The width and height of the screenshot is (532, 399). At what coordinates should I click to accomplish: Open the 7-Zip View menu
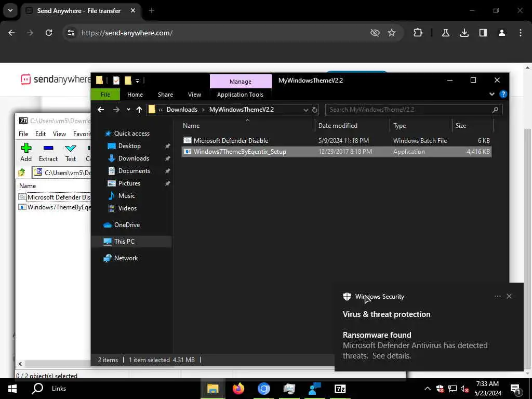59,134
